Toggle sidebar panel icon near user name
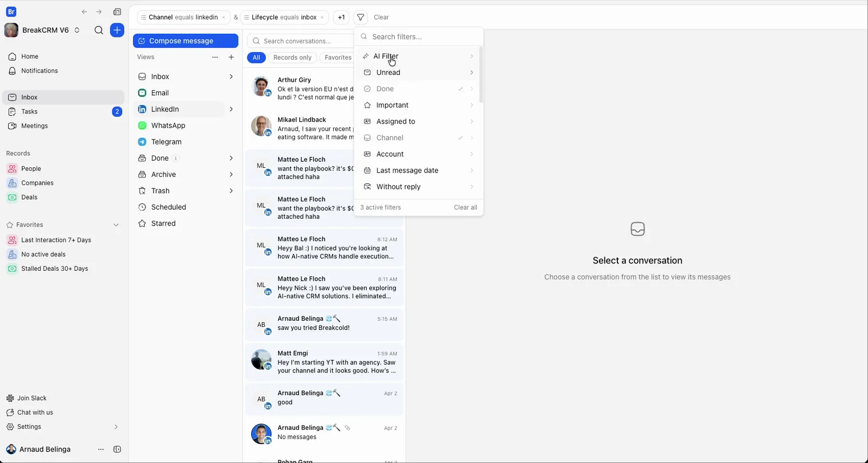Screen dimensions: 868x463 117,449
